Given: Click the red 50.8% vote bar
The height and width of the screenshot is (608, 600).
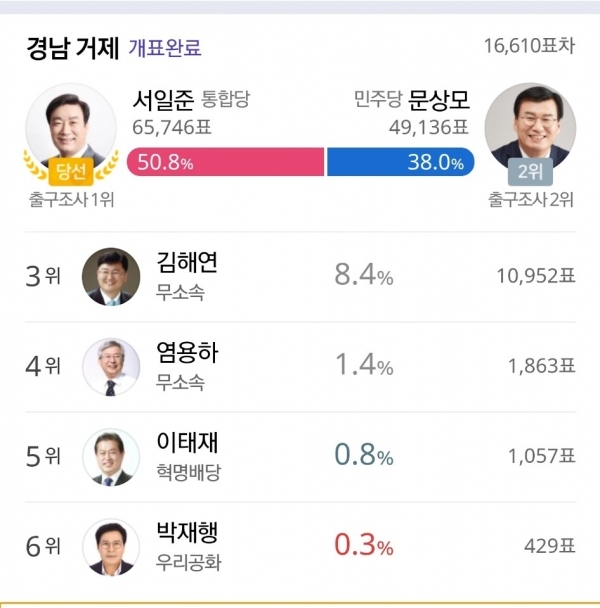Looking at the screenshot, I should pos(226,162).
